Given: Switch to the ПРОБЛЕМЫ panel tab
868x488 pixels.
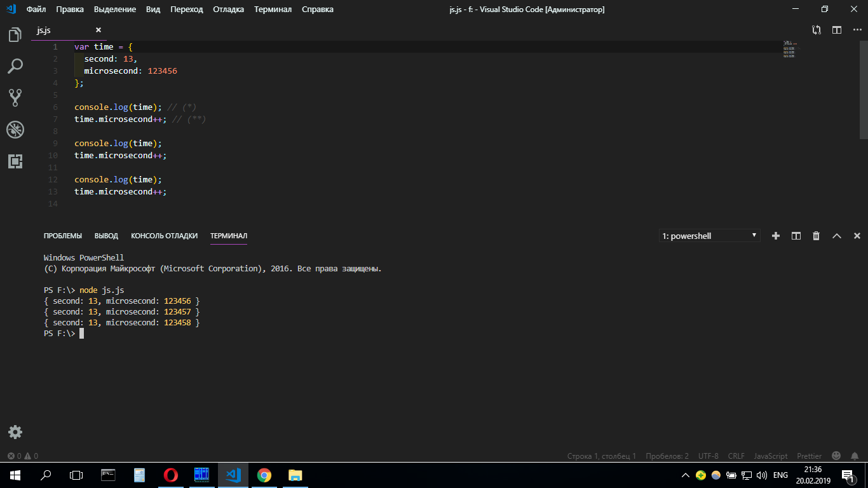Looking at the screenshot, I should 63,236.
